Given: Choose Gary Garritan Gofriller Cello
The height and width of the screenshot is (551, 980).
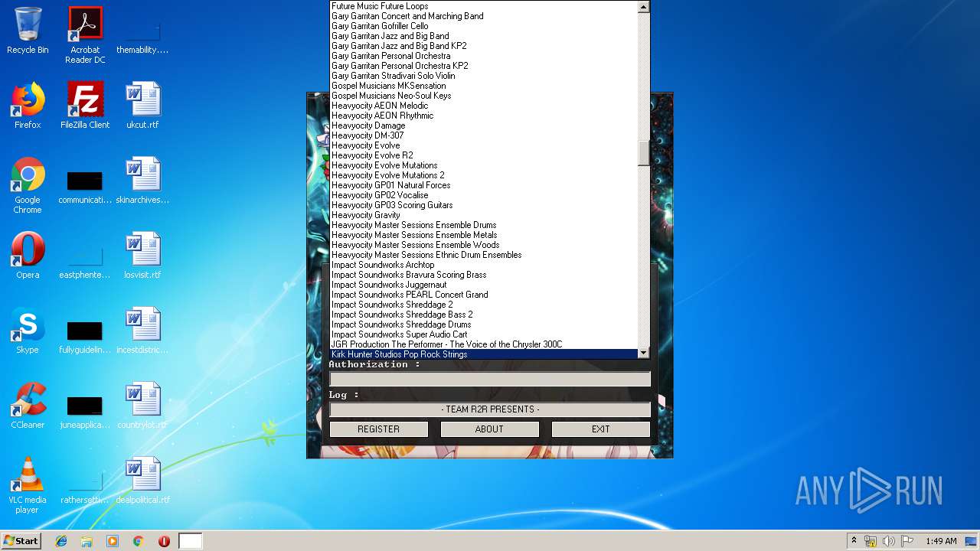Looking at the screenshot, I should (x=484, y=26).
